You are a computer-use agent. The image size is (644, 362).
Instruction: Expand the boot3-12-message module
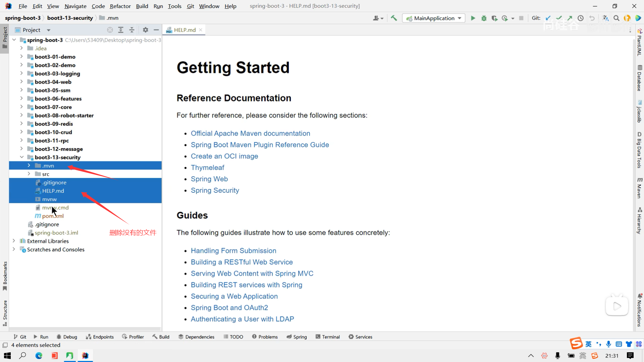pyautogui.click(x=21, y=149)
